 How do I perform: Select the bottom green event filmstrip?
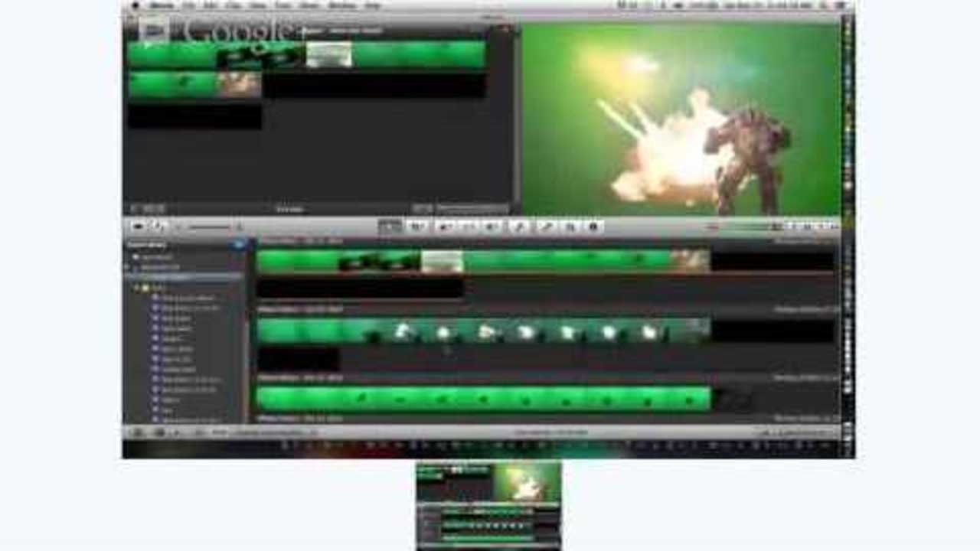(x=484, y=399)
